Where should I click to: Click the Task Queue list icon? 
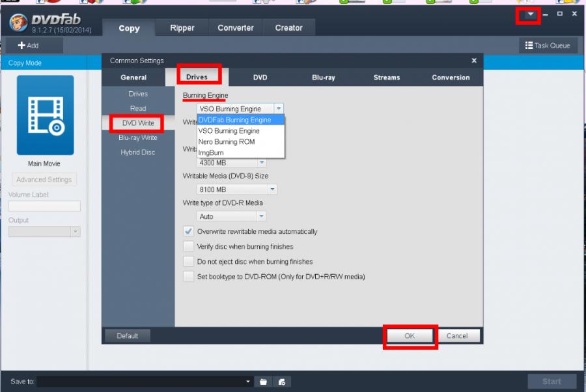pos(529,45)
